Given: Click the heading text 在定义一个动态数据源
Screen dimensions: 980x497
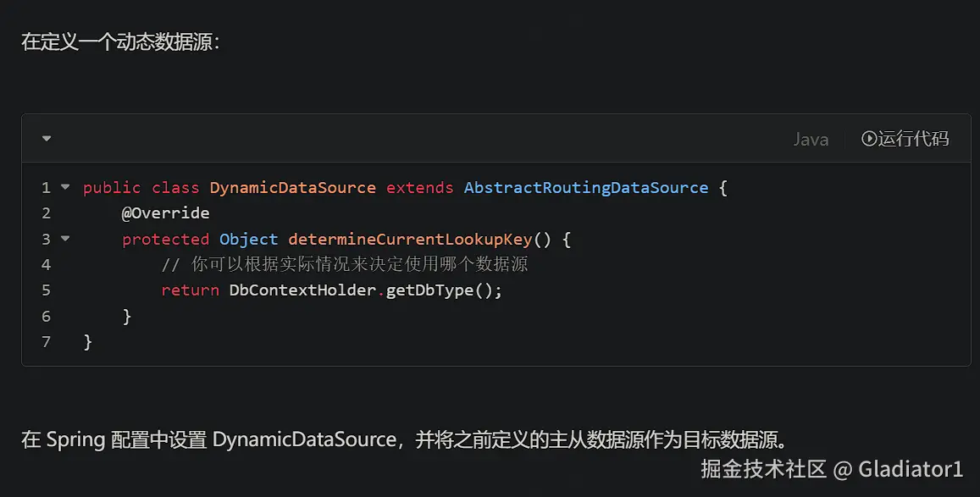Looking at the screenshot, I should [120, 41].
